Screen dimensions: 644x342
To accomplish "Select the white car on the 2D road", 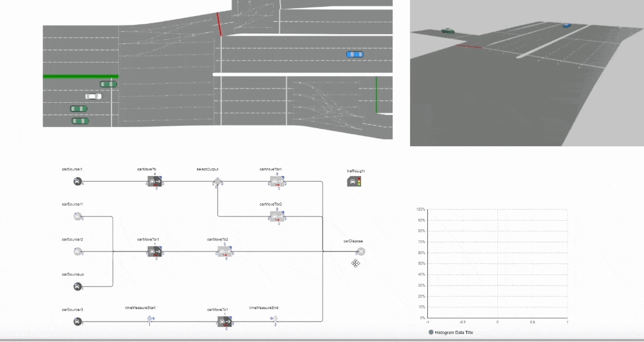I will tap(94, 97).
